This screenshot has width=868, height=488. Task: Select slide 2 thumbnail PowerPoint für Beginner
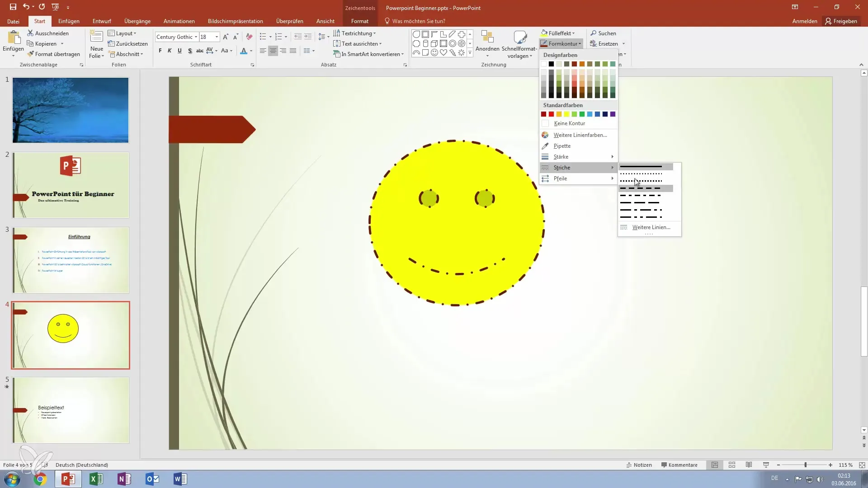[71, 185]
